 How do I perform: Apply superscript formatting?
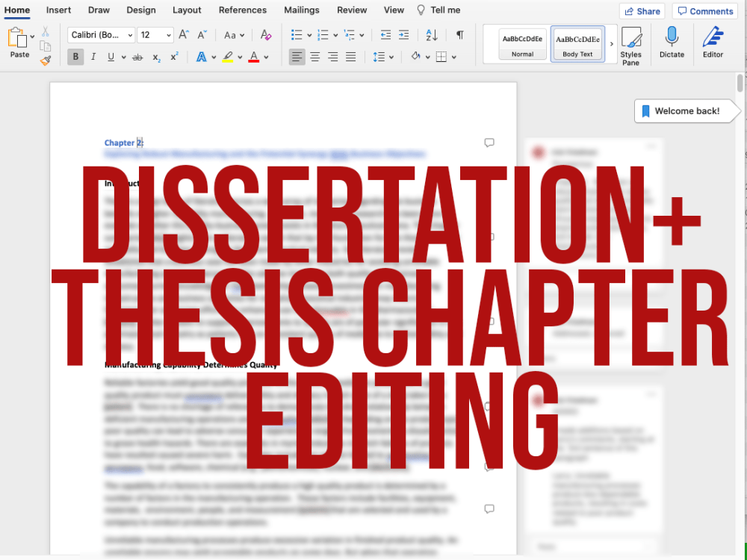pyautogui.click(x=174, y=57)
